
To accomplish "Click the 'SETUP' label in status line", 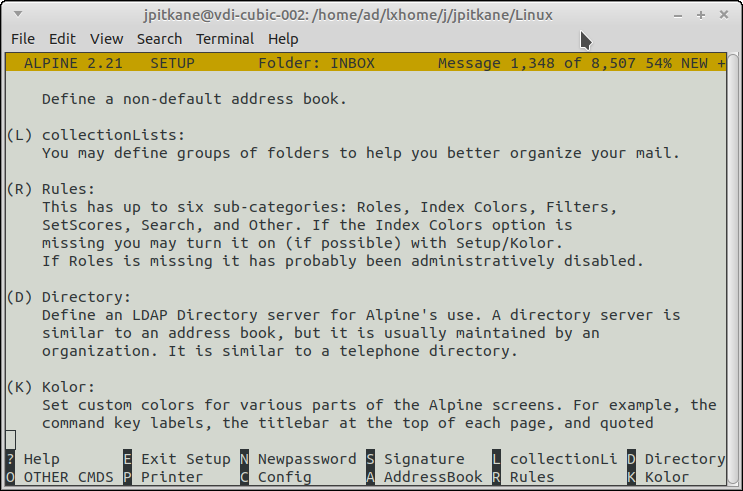I will (172, 63).
